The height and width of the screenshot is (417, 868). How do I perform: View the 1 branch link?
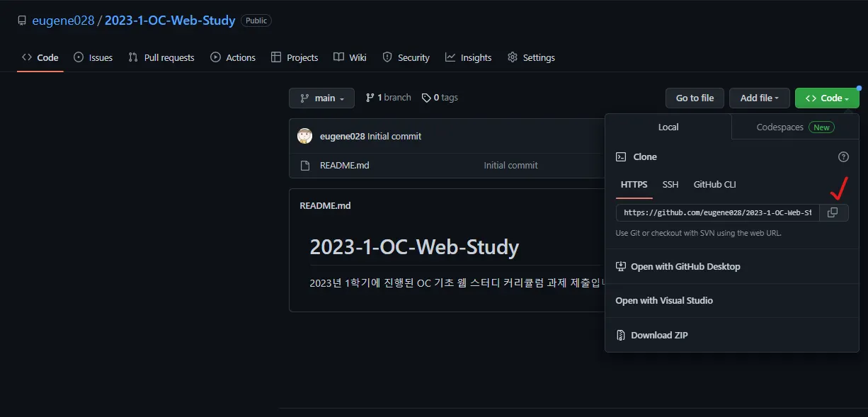click(x=388, y=98)
